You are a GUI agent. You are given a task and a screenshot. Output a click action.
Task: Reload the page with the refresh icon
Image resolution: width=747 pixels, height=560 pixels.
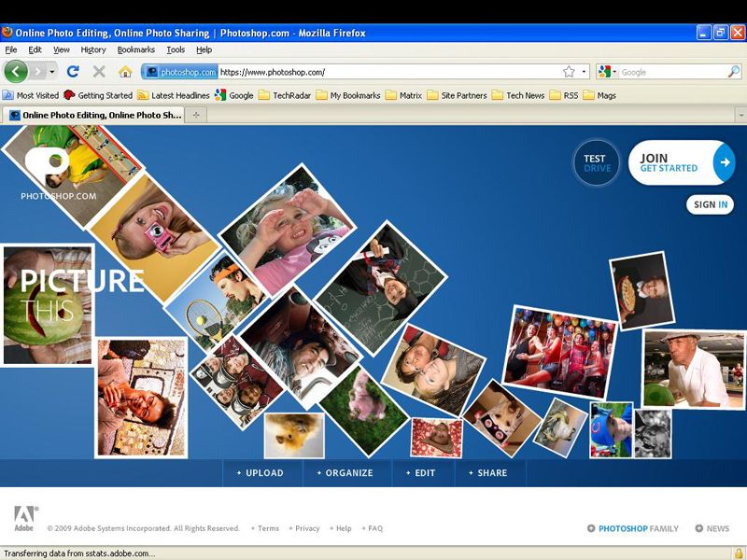pyautogui.click(x=72, y=72)
